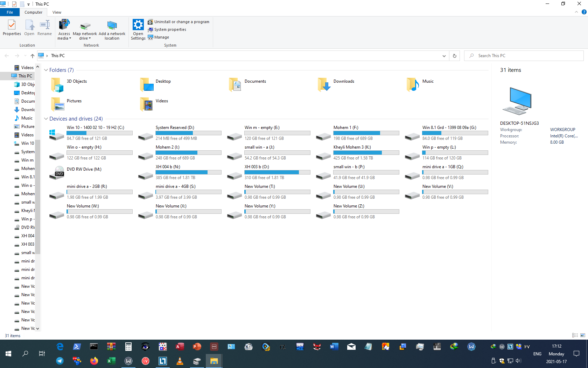Image resolution: width=588 pixels, height=368 pixels.
Task: Open the File menu
Action: point(10,12)
